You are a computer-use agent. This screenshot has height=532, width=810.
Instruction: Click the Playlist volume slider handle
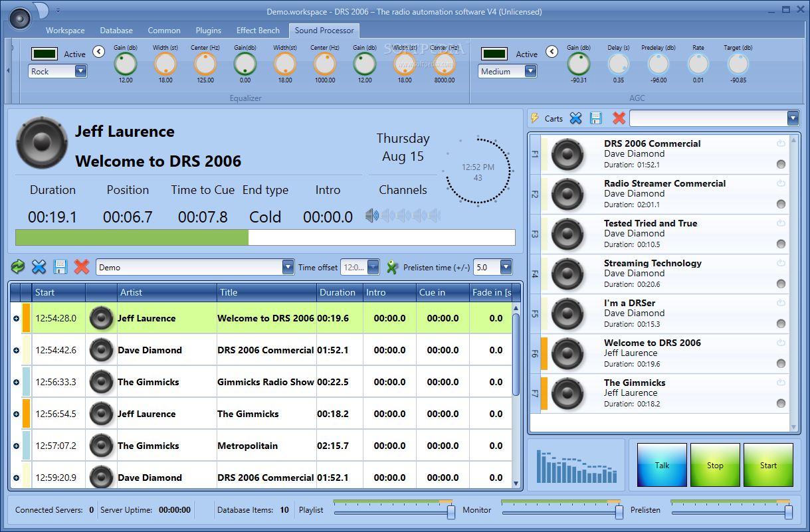pos(451,512)
